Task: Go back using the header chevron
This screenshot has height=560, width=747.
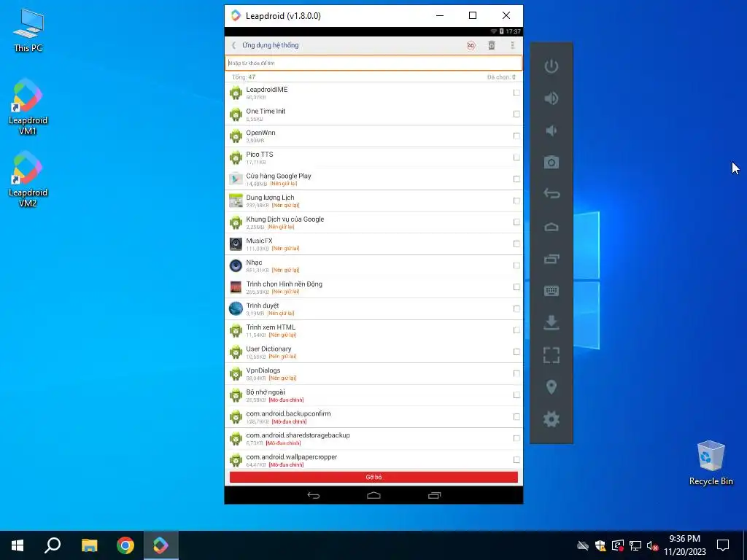Action: (x=233, y=45)
